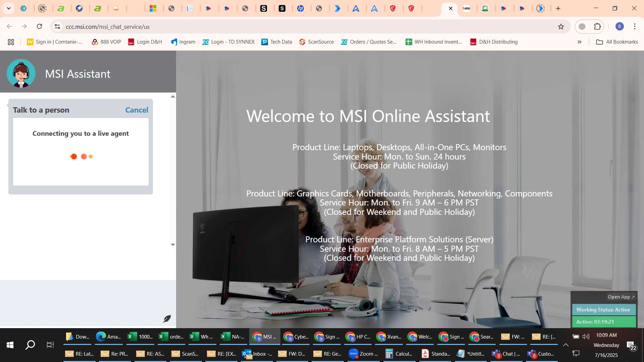Click Open App in time tracker widget

tap(621, 297)
